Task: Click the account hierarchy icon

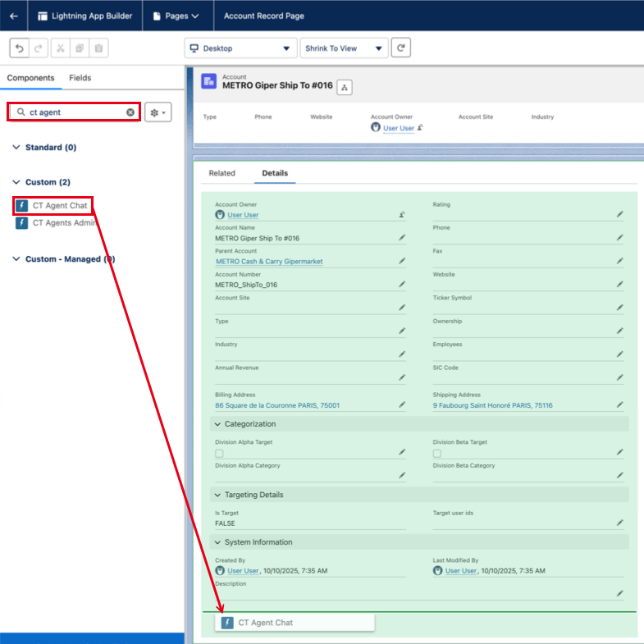Action: click(x=345, y=88)
